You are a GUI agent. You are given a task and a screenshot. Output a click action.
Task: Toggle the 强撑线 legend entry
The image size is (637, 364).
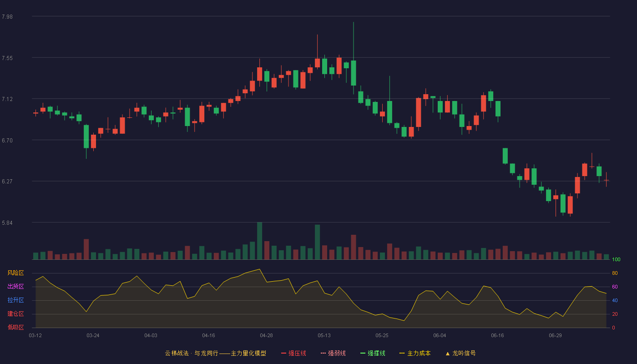click(x=373, y=353)
